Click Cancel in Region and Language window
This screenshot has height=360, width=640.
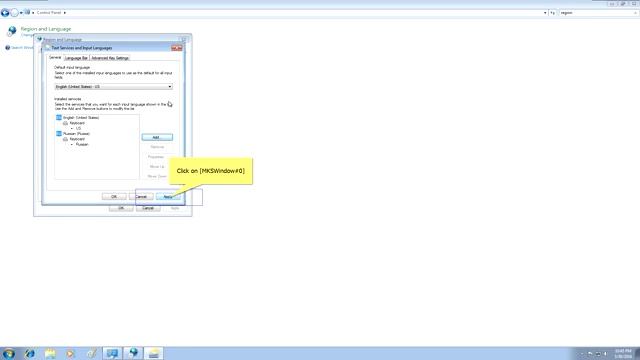click(x=148, y=208)
